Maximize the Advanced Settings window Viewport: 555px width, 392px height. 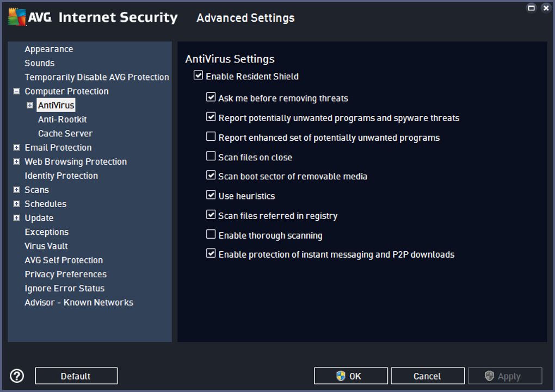[532, 8]
